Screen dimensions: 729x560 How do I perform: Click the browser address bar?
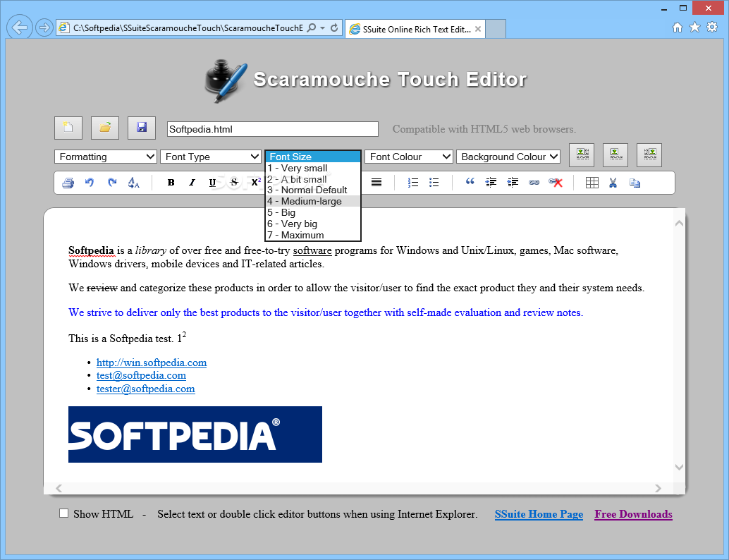coord(188,28)
